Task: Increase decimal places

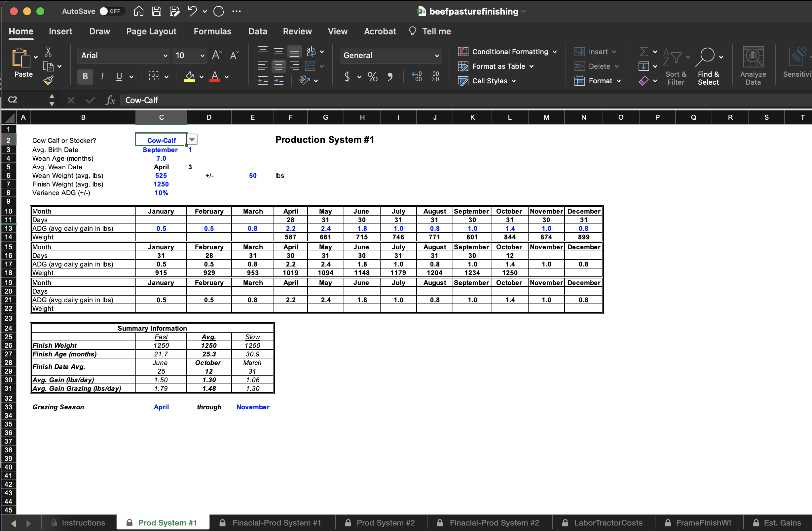Action: tap(417, 76)
